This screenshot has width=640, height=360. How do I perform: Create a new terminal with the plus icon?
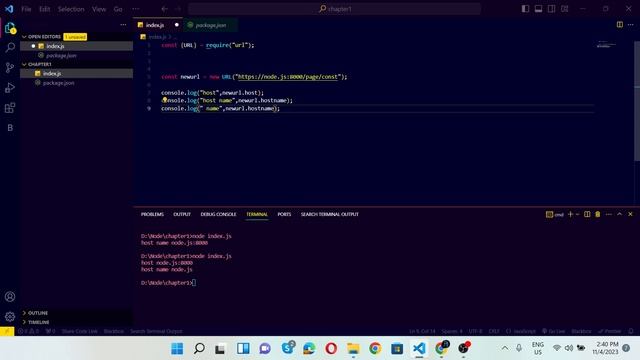click(x=570, y=214)
